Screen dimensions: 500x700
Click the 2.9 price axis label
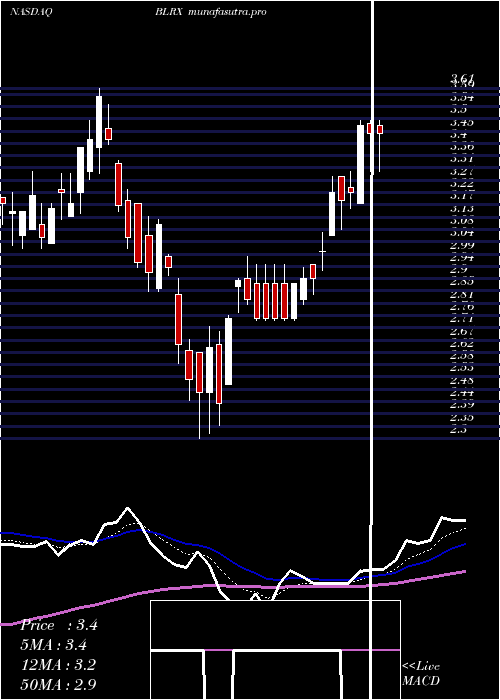[x=459, y=270]
